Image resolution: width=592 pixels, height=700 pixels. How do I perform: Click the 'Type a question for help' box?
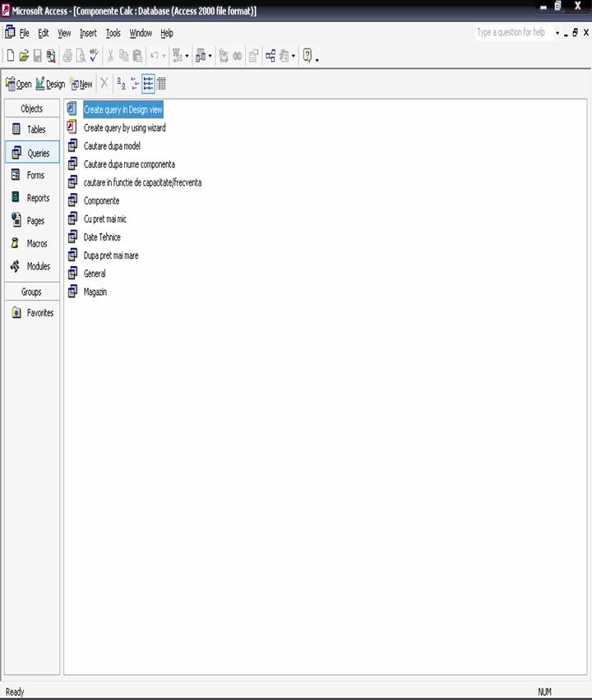click(511, 33)
